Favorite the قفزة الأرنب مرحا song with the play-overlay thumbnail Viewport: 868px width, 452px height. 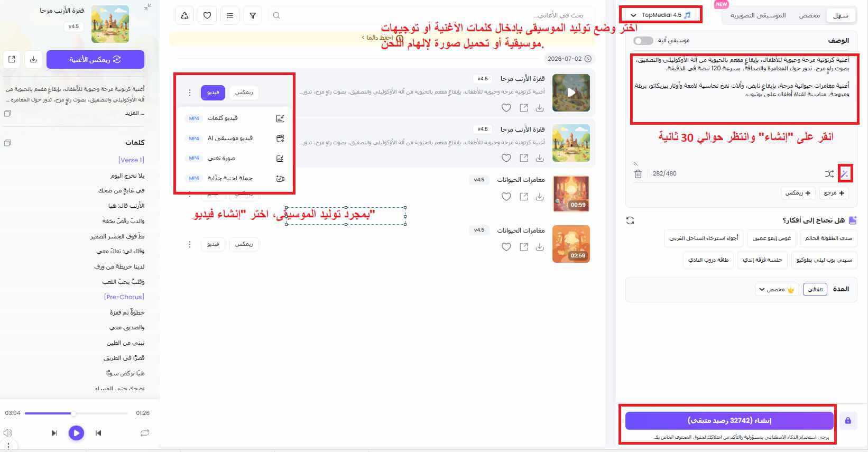pyautogui.click(x=506, y=108)
